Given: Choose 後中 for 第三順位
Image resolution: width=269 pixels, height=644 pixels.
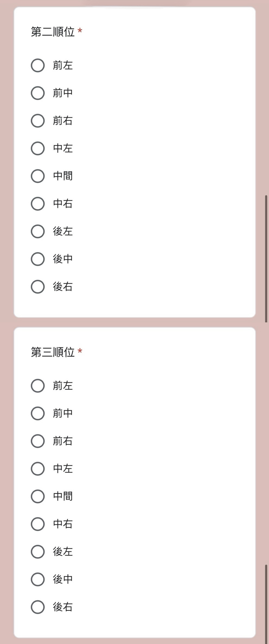Looking at the screenshot, I should click(38, 579).
